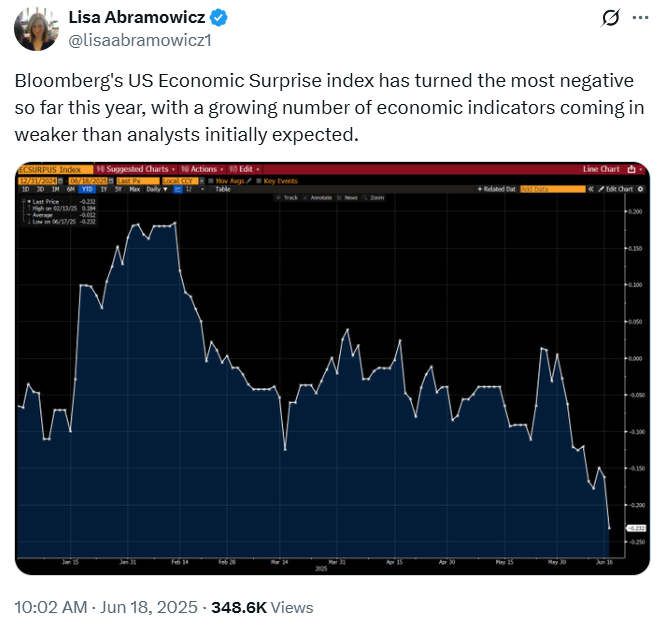Open Lisa Abramowicz's profile avatar
The width and height of the screenshot is (667, 628).
(35, 29)
